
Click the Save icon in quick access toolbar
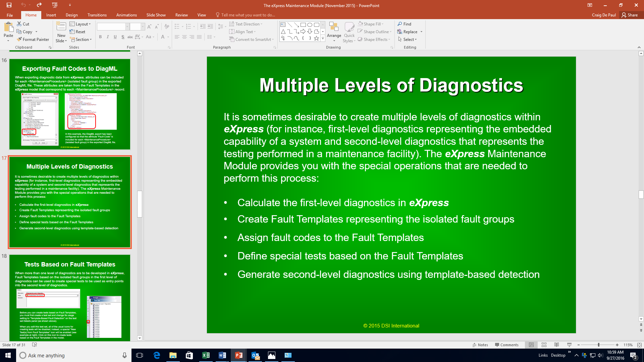[x=9, y=5]
